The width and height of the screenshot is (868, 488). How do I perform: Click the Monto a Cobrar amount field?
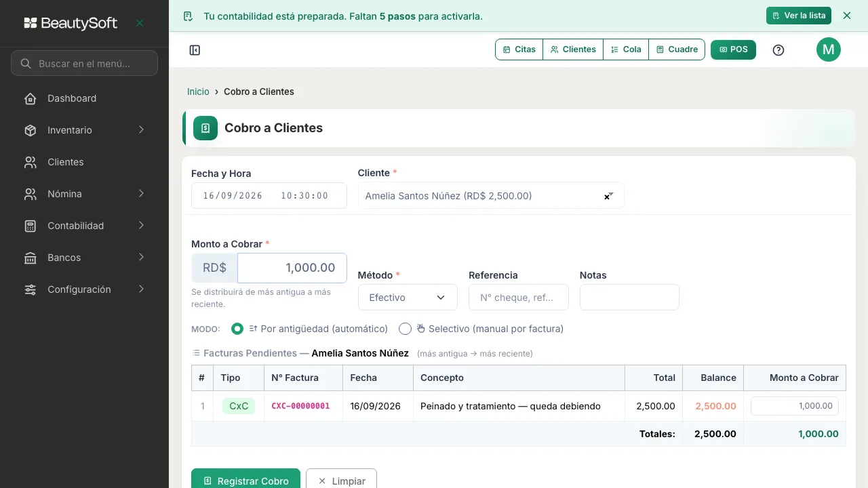tap(292, 268)
